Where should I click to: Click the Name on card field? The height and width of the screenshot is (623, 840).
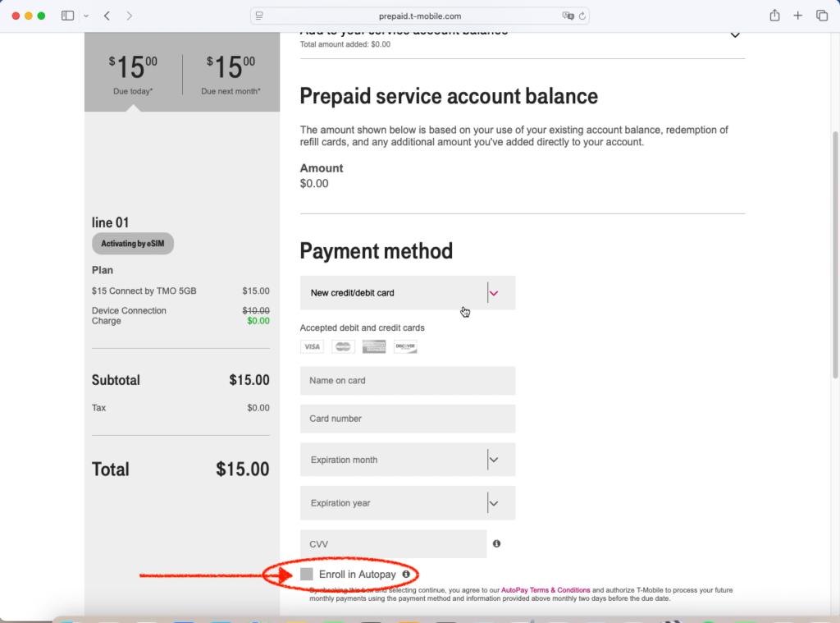407,381
